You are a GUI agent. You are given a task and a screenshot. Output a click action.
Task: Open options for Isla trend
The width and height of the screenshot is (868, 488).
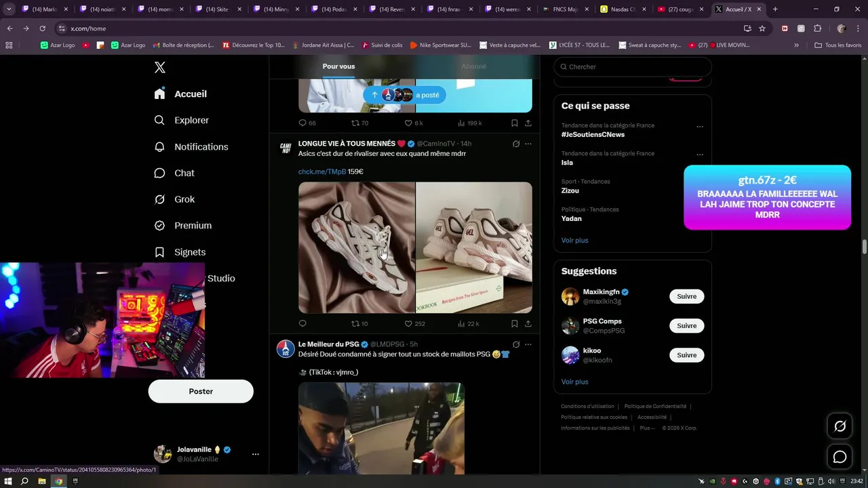700,155
